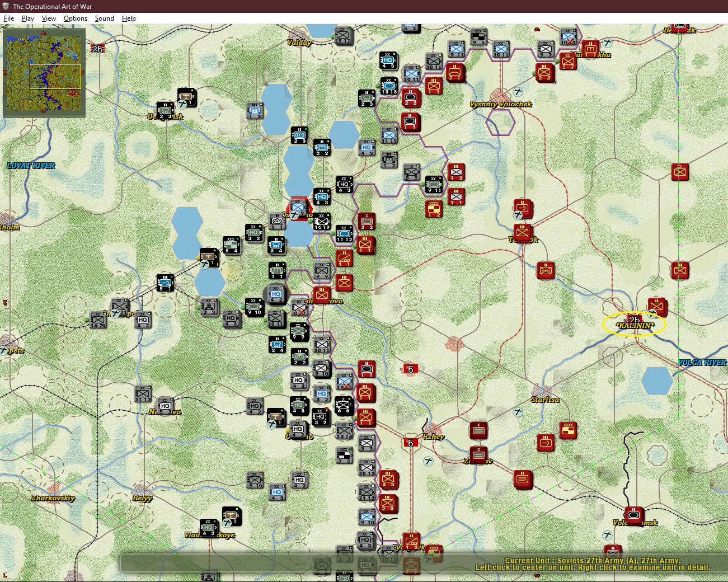Open the Options menu
This screenshot has width=728, height=582.
76,18
